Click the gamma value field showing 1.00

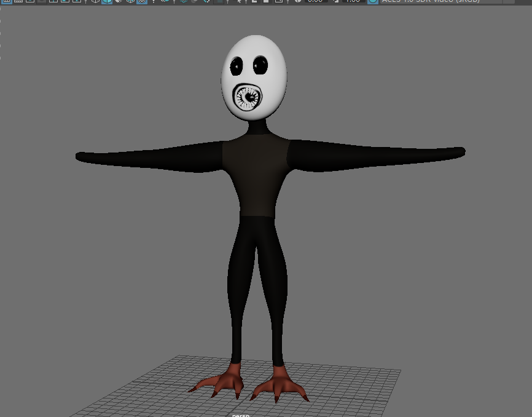pyautogui.click(x=353, y=1)
